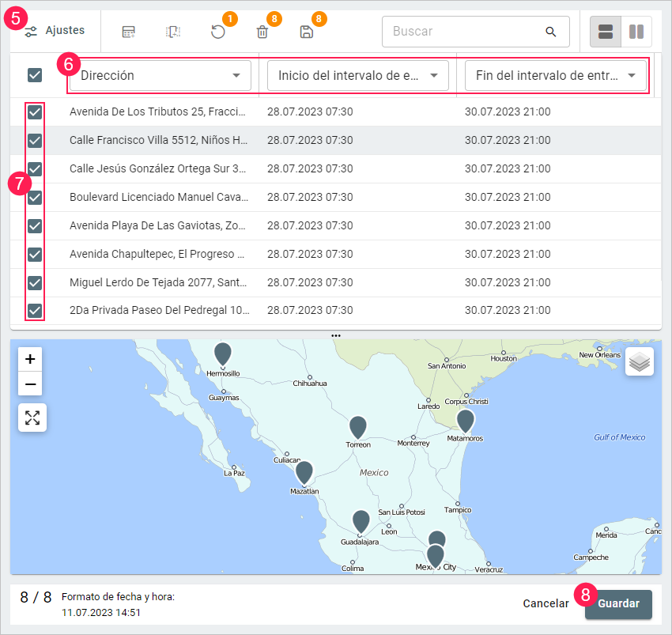Switch to horizontal split layout view
672x635 pixels.
(x=606, y=32)
